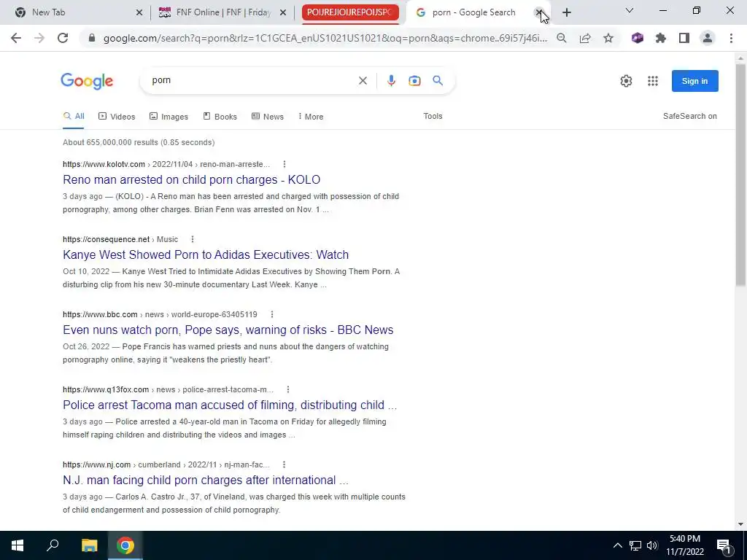The width and height of the screenshot is (747, 560).
Task: Open options for the consequence.net result
Action: [193, 239]
